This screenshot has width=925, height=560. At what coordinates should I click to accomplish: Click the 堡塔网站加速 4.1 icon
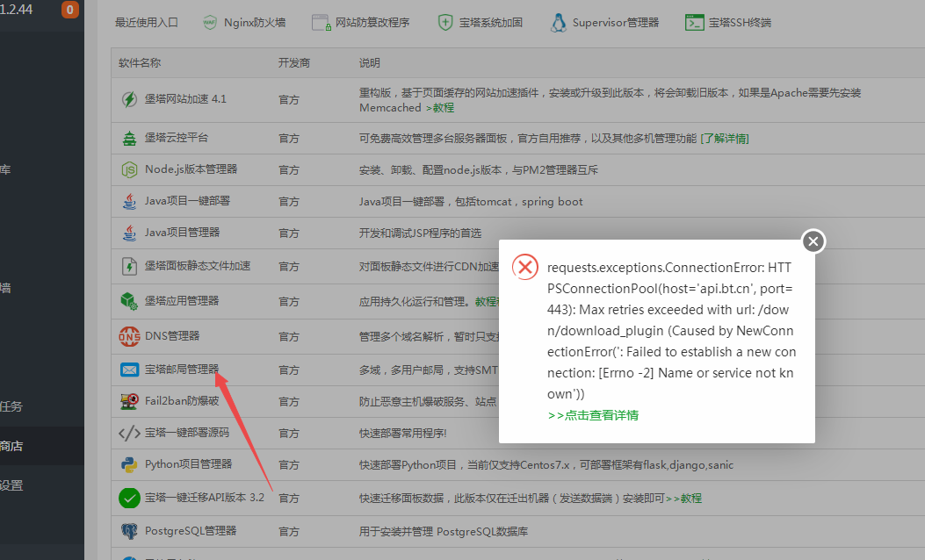coord(128,99)
